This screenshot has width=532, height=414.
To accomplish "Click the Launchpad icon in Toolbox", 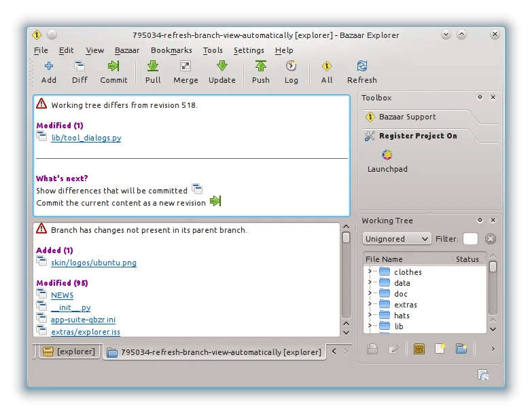I will point(387,155).
